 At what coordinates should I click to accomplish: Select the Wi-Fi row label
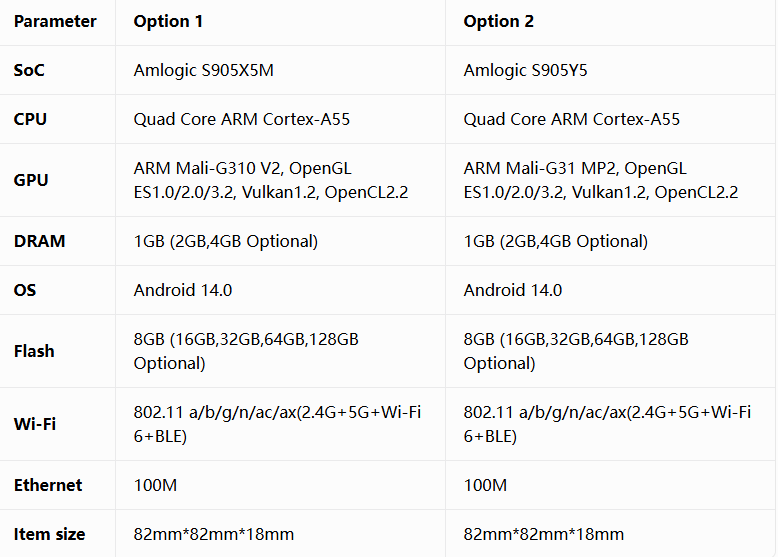[x=35, y=424]
